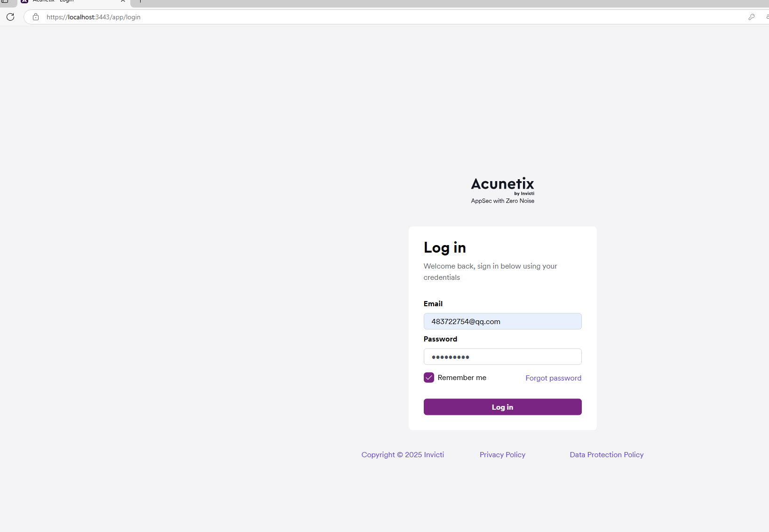The image size is (769, 532).
Task: Select the "Welcome back, sign in below" text
Action: pyautogui.click(x=490, y=272)
